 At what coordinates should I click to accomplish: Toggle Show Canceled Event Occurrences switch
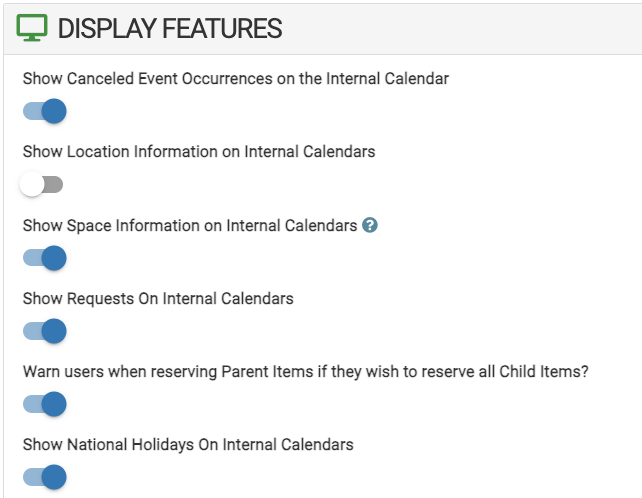44,111
